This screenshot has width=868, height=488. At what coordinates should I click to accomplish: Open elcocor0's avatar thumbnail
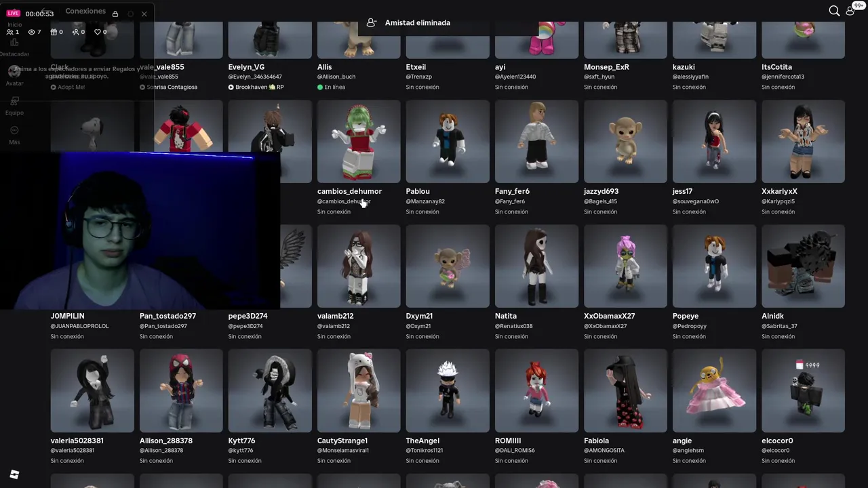coord(803,390)
